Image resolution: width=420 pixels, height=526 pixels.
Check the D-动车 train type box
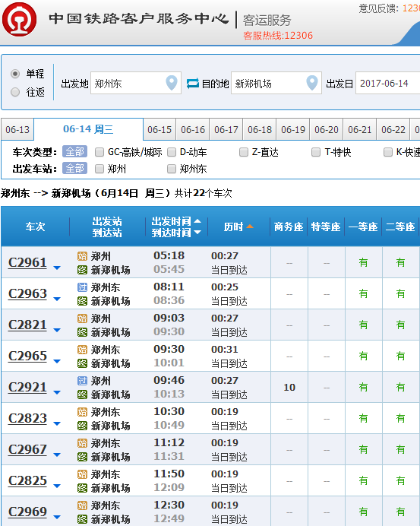tap(172, 152)
